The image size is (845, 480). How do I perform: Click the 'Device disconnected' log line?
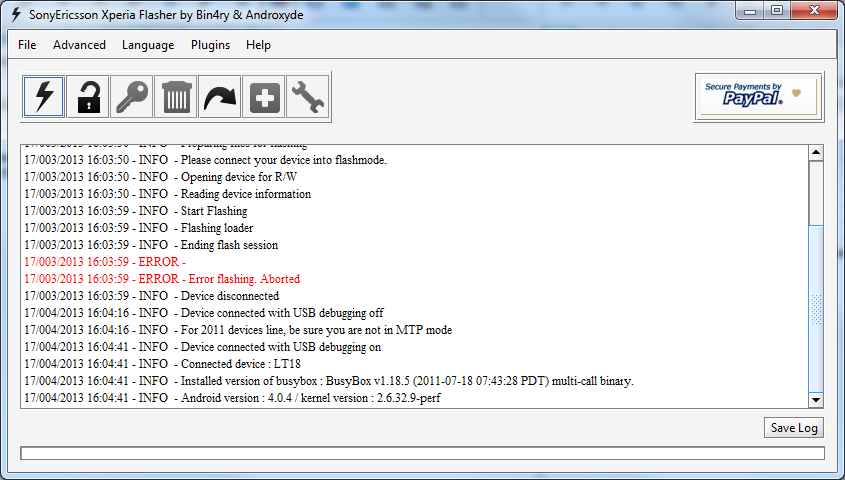151,296
